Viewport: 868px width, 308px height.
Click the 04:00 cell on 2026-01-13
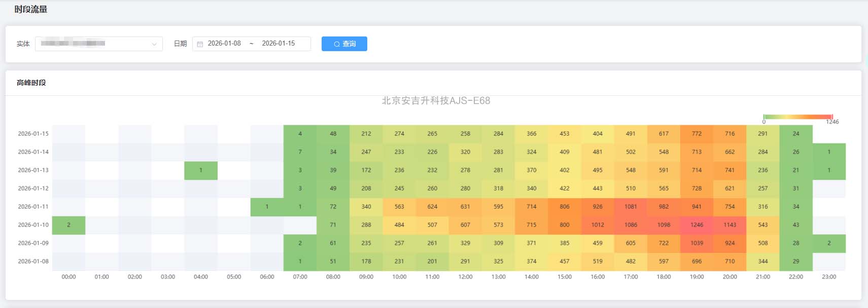[x=201, y=170]
